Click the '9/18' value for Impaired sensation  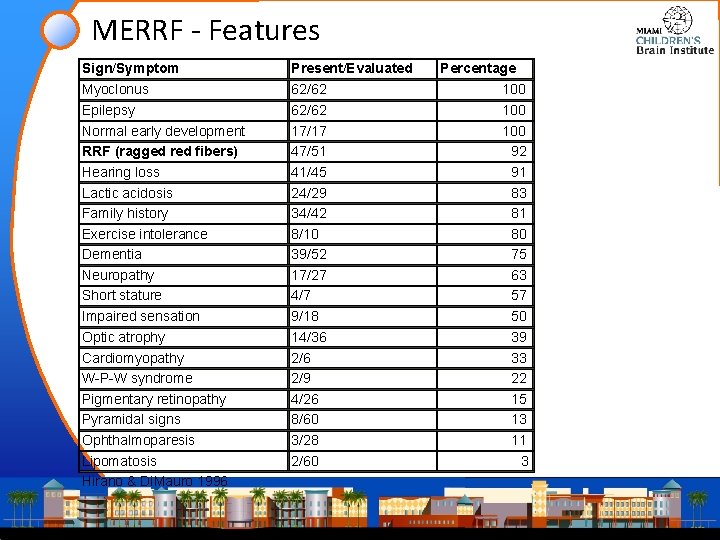(x=305, y=316)
